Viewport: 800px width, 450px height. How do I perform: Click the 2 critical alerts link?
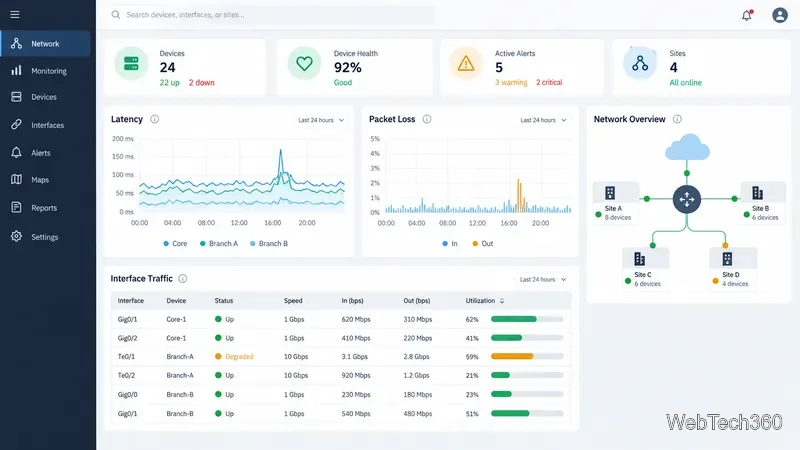click(549, 83)
